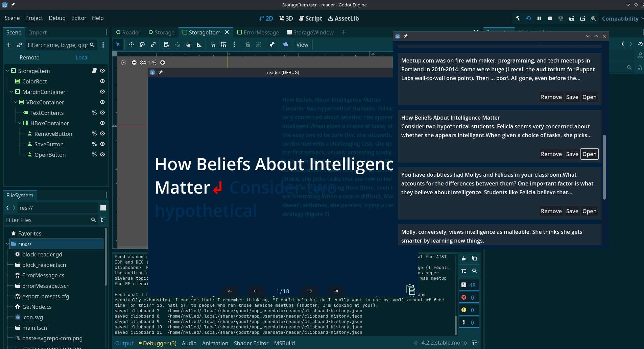Image resolution: width=644 pixels, height=349 pixels.
Task: Collapse the StorageItem root node
Action: [x=7, y=71]
